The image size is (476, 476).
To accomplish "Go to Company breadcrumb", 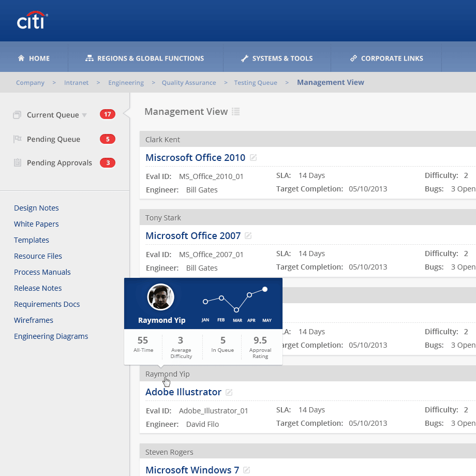I will click(30, 83).
